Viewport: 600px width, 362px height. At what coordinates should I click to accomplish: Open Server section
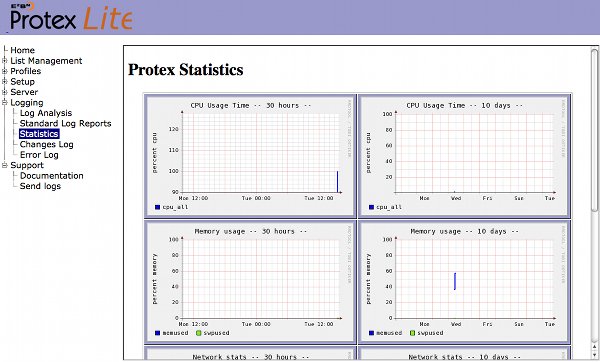tap(24, 92)
